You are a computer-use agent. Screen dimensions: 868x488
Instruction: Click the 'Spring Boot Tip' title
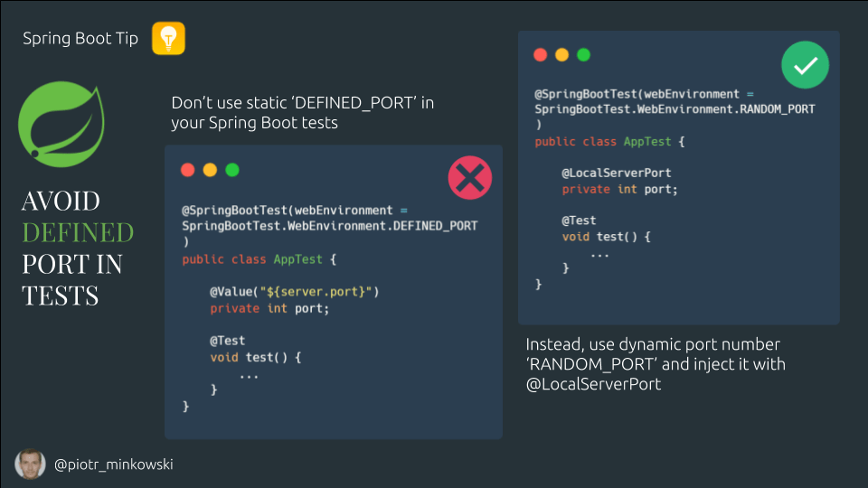pyautogui.click(x=80, y=38)
